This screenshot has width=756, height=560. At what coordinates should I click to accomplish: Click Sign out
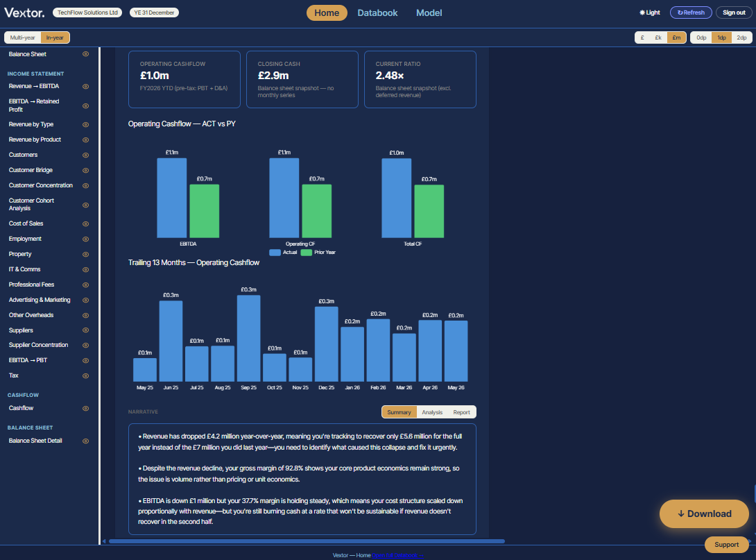(x=734, y=12)
